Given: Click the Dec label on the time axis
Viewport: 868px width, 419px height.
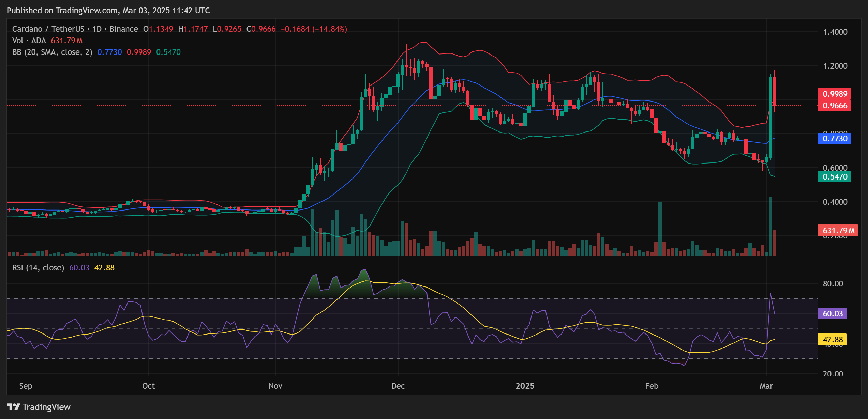Looking at the screenshot, I should pos(398,386).
